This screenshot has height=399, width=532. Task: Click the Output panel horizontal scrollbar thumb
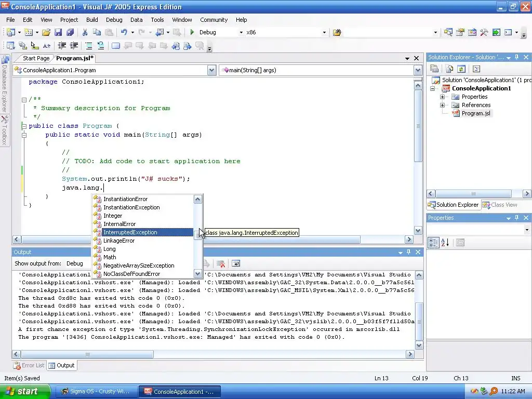(87, 354)
